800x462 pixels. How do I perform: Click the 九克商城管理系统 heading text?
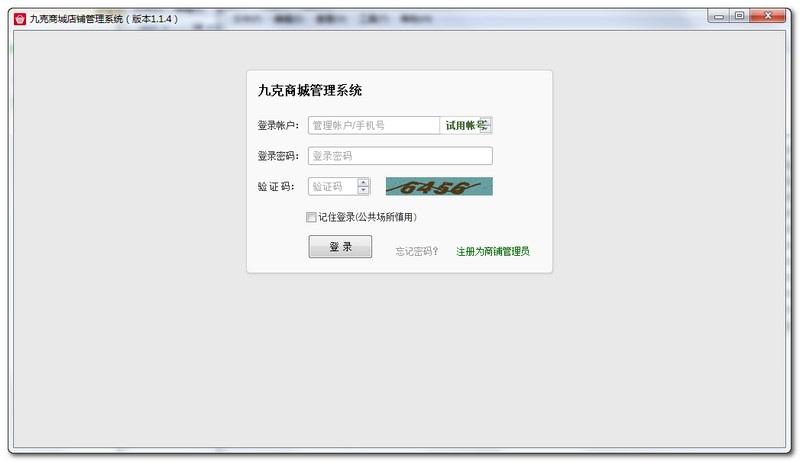tap(310, 91)
